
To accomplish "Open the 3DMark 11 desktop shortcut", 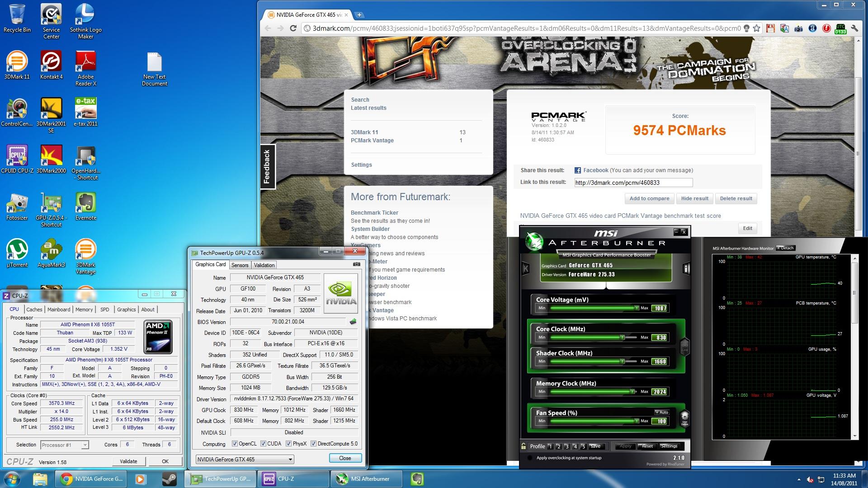I will click(x=17, y=65).
